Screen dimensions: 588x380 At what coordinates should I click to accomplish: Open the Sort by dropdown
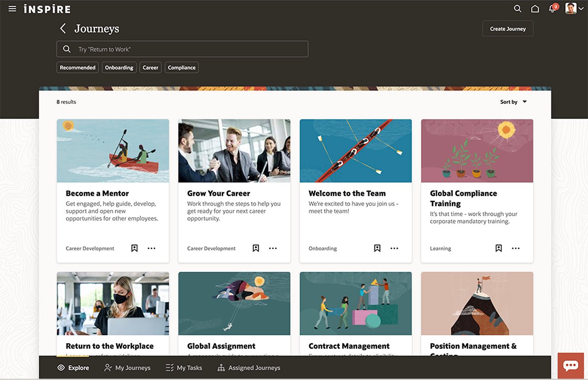(x=512, y=102)
